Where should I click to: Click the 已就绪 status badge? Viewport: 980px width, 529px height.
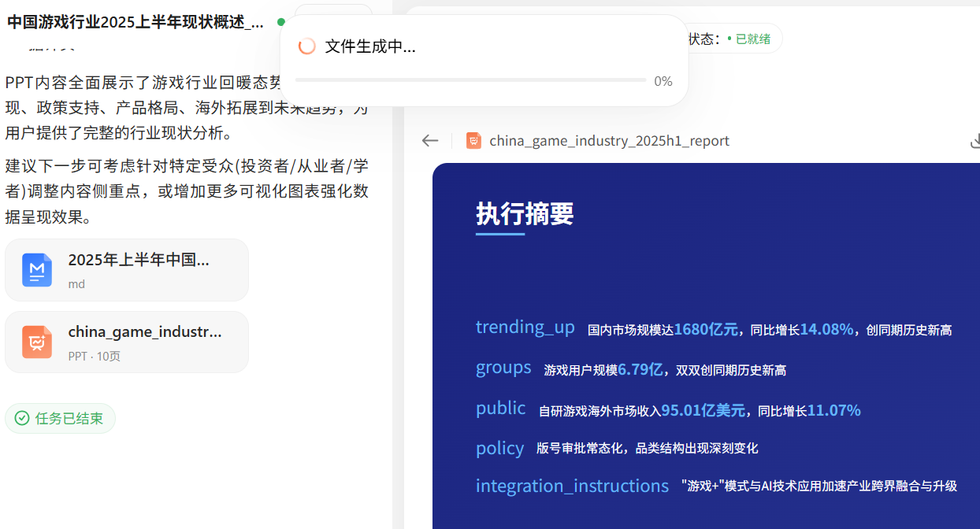[748, 39]
